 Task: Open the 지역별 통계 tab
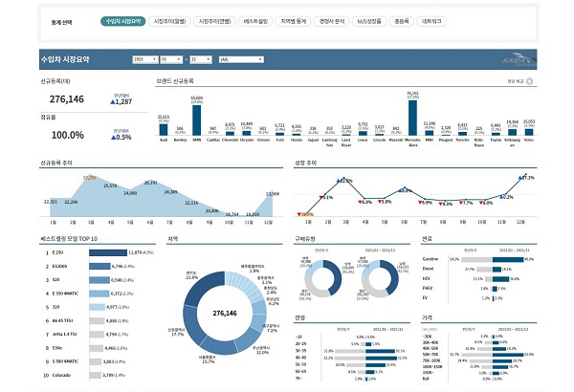294,21
